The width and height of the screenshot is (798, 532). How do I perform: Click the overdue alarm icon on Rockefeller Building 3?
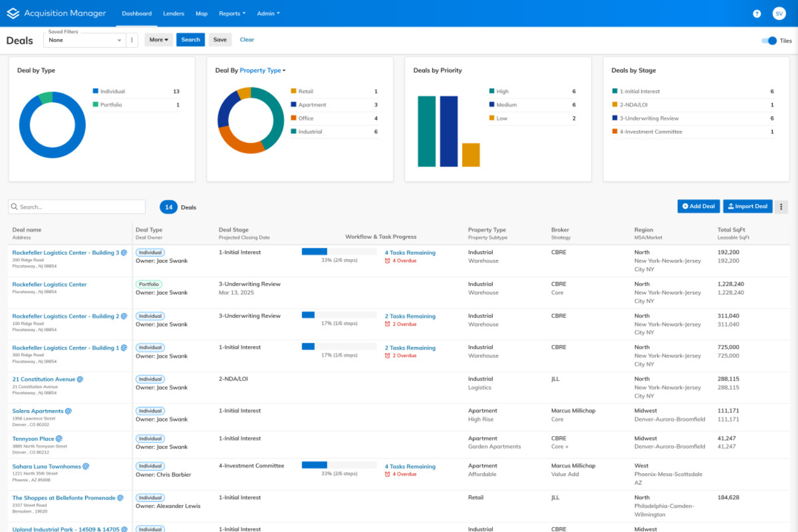click(x=387, y=260)
